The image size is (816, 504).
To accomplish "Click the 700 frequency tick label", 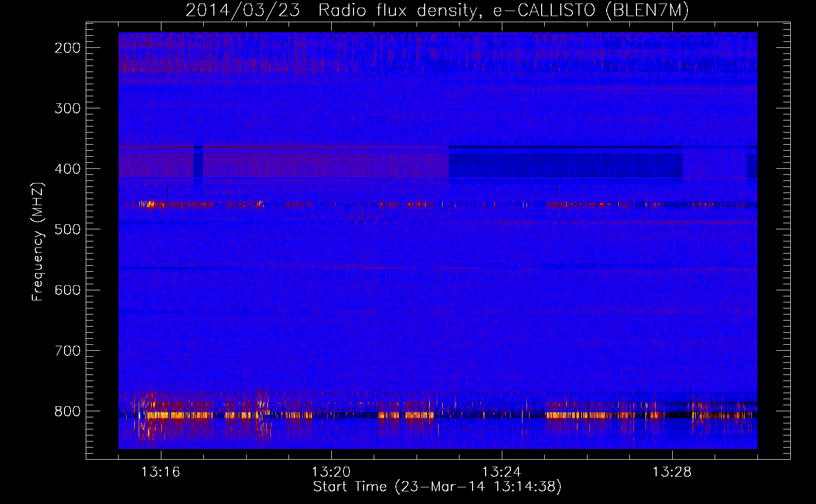I will (x=68, y=350).
